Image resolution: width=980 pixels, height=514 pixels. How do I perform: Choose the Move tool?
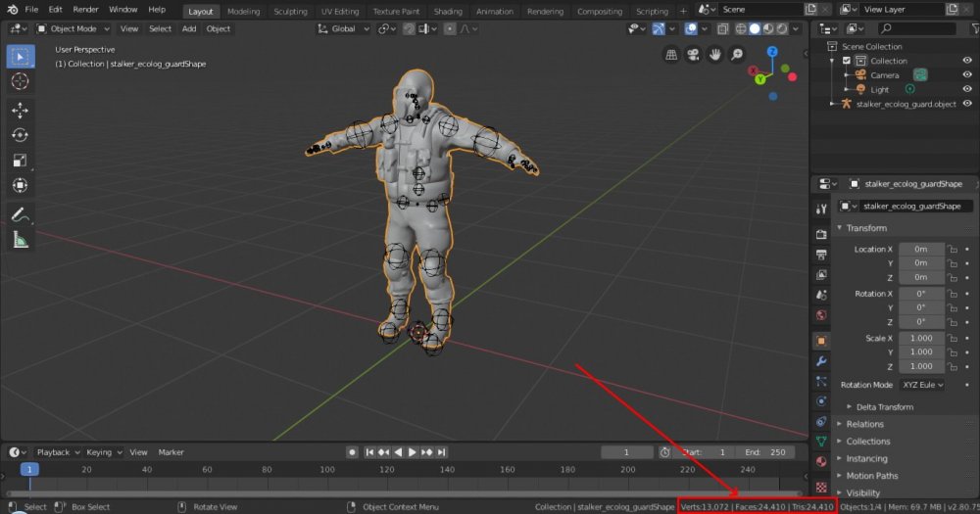(x=20, y=111)
